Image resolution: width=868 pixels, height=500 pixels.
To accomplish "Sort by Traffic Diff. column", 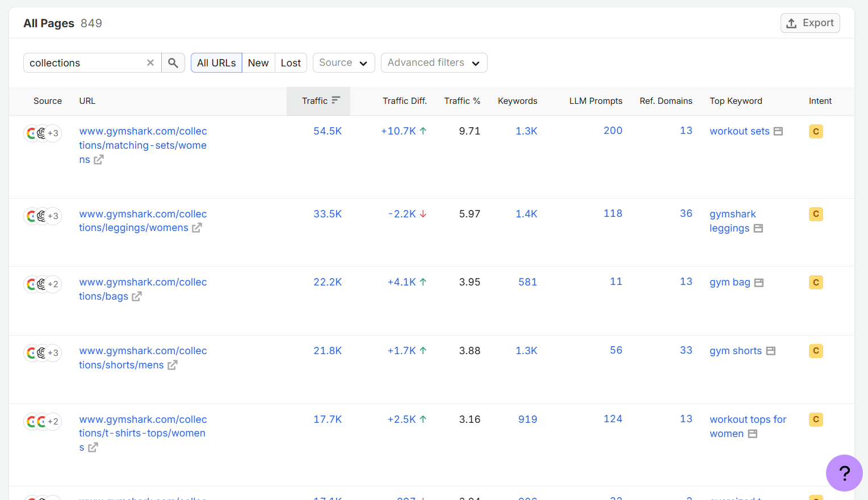I will pos(405,101).
